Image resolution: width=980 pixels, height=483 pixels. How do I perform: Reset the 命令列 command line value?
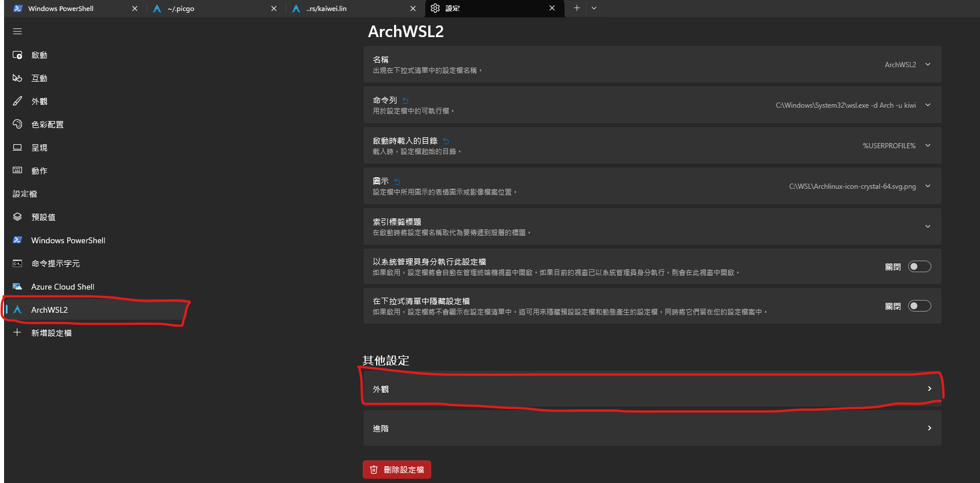click(x=405, y=101)
